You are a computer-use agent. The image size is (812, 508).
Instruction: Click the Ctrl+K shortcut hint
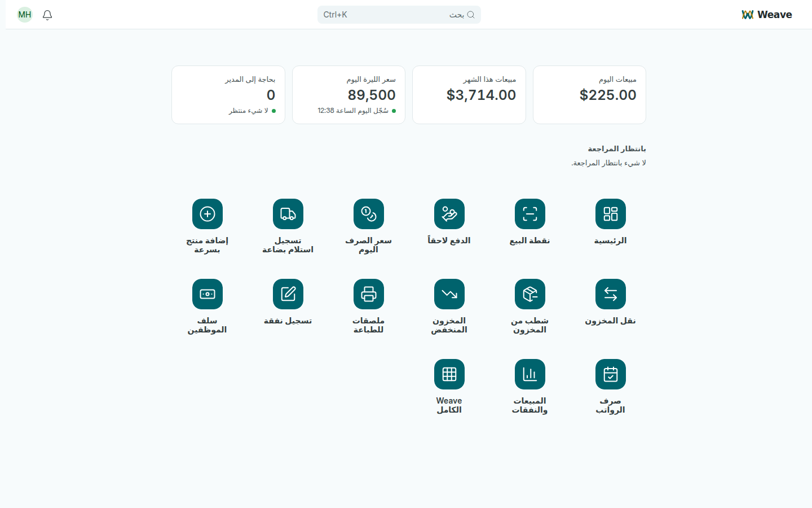click(335, 15)
